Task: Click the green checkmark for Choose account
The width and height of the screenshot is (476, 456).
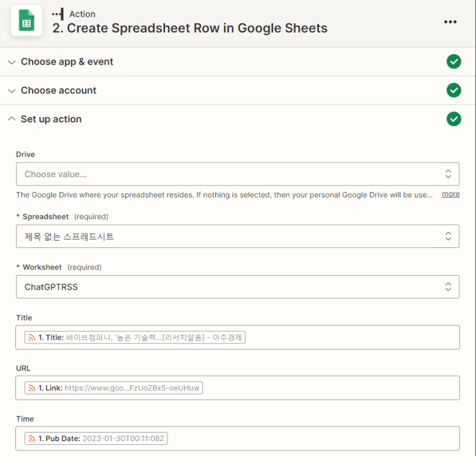Action: (454, 90)
